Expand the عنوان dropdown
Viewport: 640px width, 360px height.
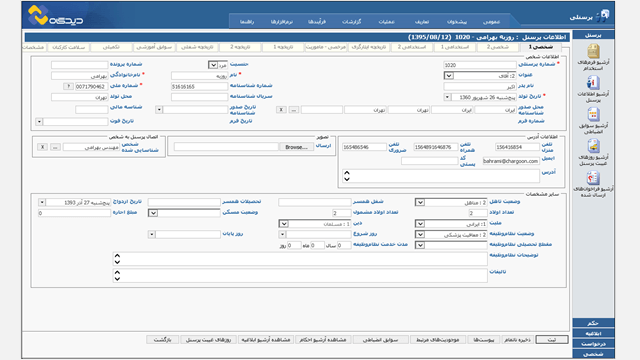449,76
